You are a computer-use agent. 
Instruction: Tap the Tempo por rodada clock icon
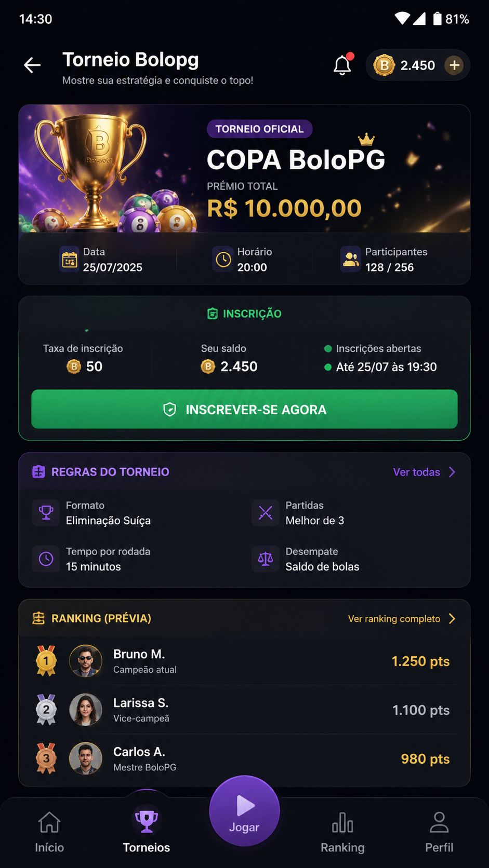pyautogui.click(x=46, y=559)
